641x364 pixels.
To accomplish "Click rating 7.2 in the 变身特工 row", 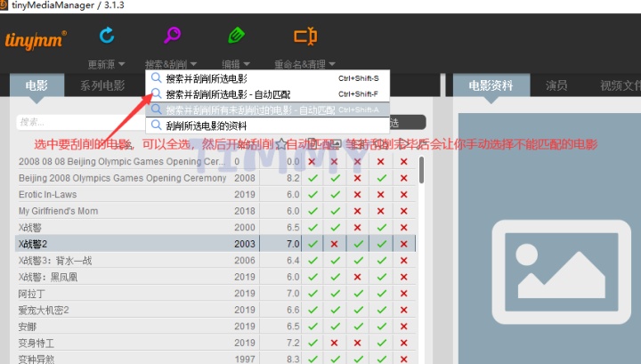I will pos(293,343).
